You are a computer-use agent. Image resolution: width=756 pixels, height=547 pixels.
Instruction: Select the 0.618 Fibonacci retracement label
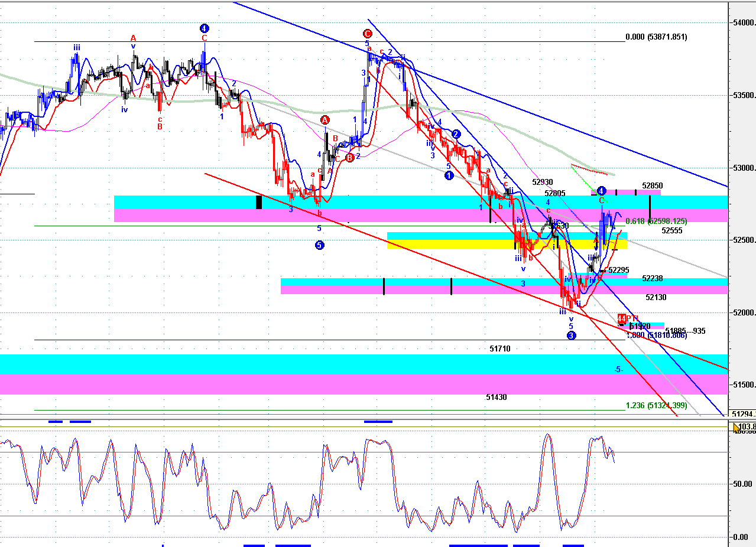[656, 221]
